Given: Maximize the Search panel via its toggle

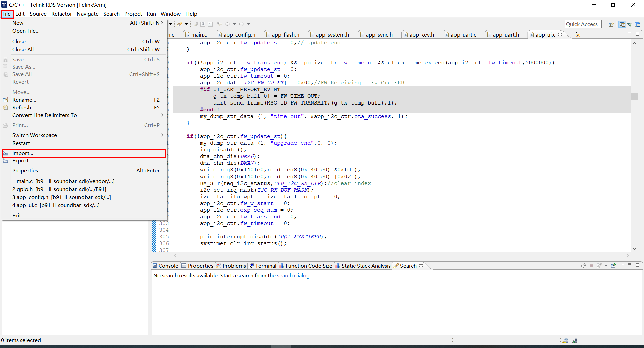Looking at the screenshot, I should [637, 265].
